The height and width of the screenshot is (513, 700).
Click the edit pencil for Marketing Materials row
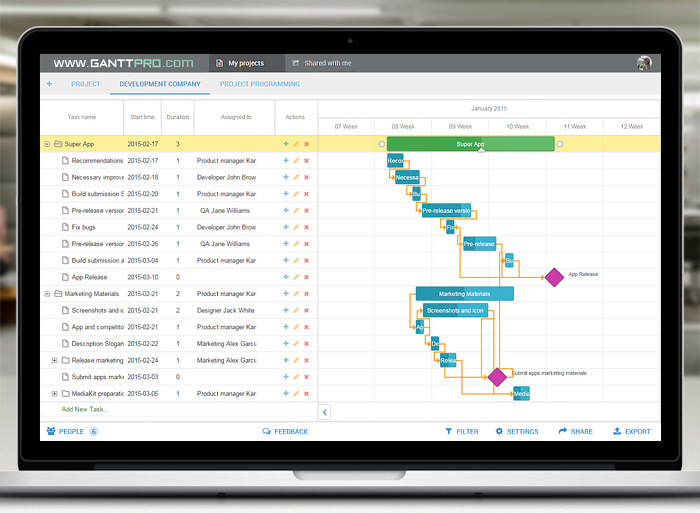[x=296, y=294]
